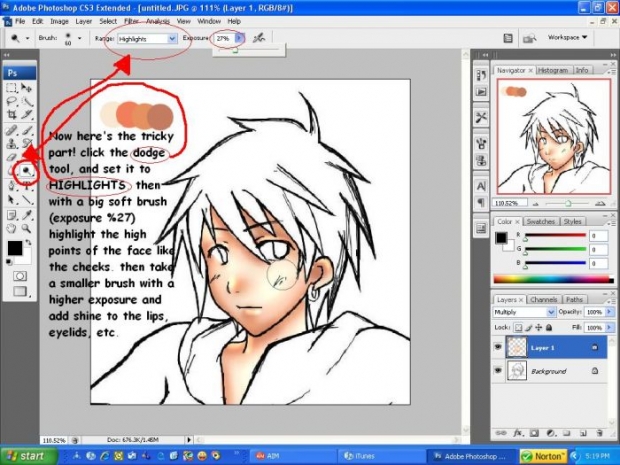Select the Move tool
Screen dimensions: 620x465
(x=26, y=87)
